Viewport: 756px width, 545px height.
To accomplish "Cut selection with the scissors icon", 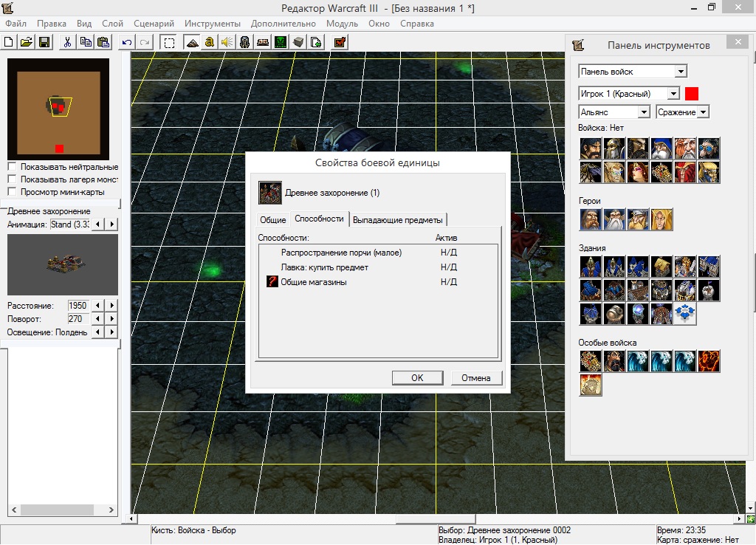I will (67, 42).
